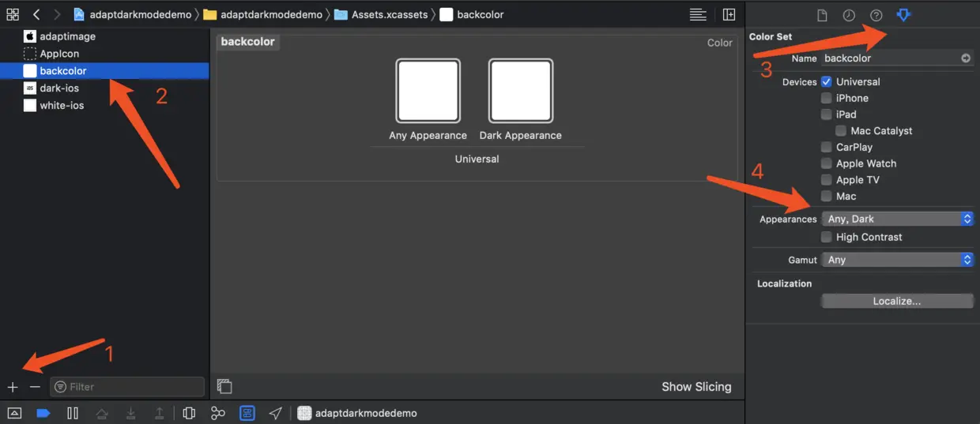Click Show Slicing
The height and width of the screenshot is (424, 980).
tap(696, 387)
